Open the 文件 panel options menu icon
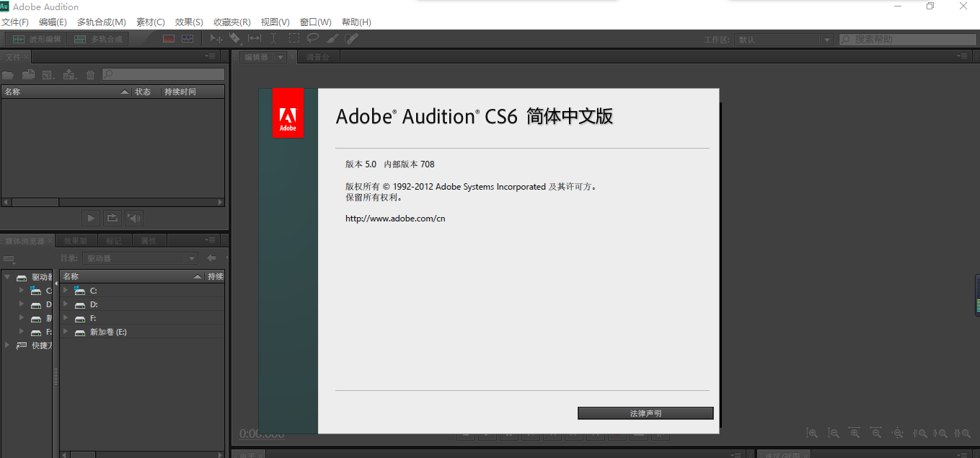This screenshot has height=458, width=980. (211, 56)
